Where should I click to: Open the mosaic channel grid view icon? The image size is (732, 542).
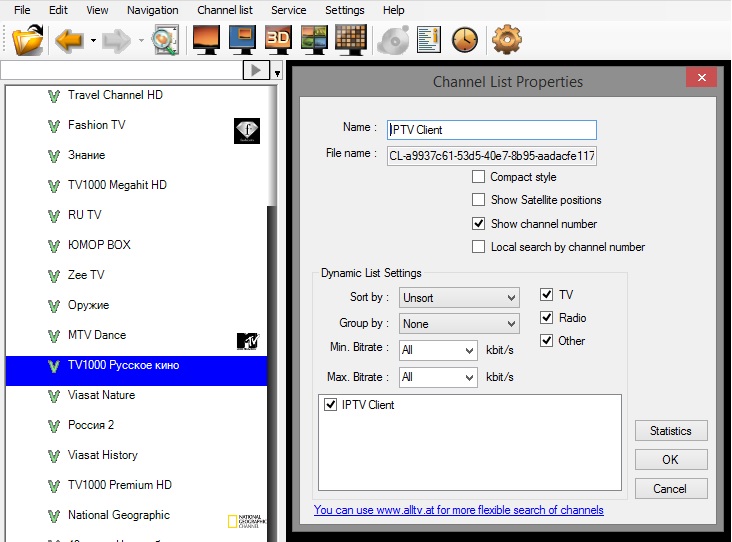pyautogui.click(x=351, y=41)
